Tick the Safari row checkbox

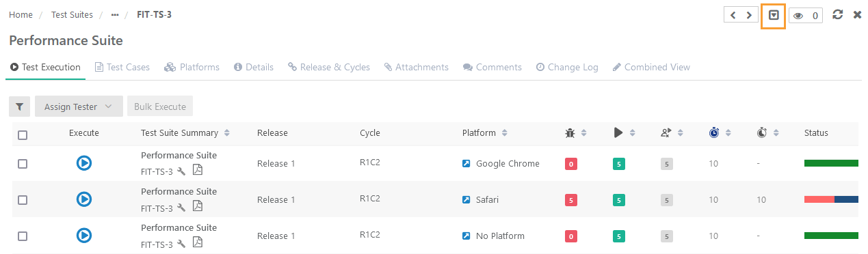click(23, 200)
